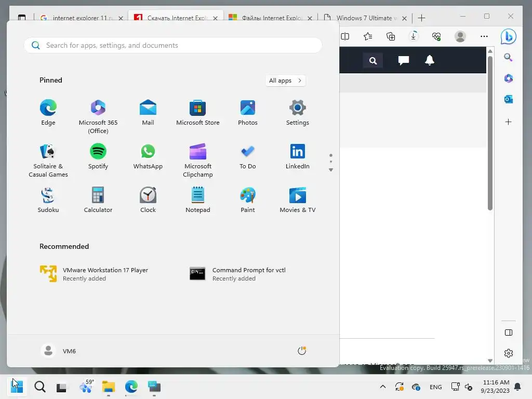Click the power button in Start menu

[302, 351]
